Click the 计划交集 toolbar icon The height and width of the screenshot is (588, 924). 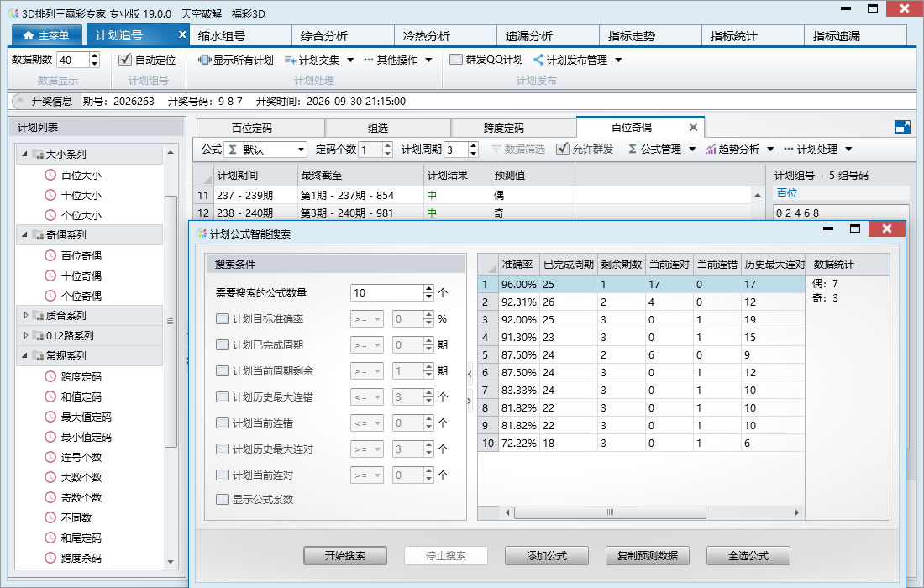290,60
